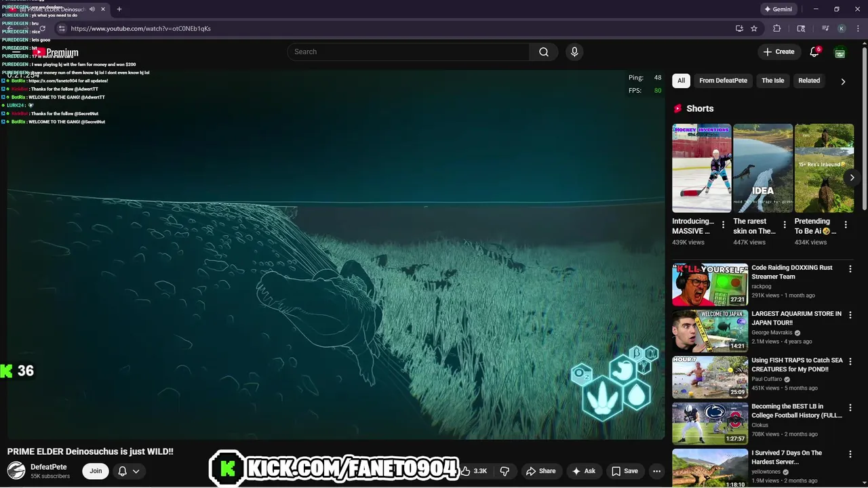The image size is (868, 488).
Task: Click the video player to pause playback
Action: coord(336,255)
